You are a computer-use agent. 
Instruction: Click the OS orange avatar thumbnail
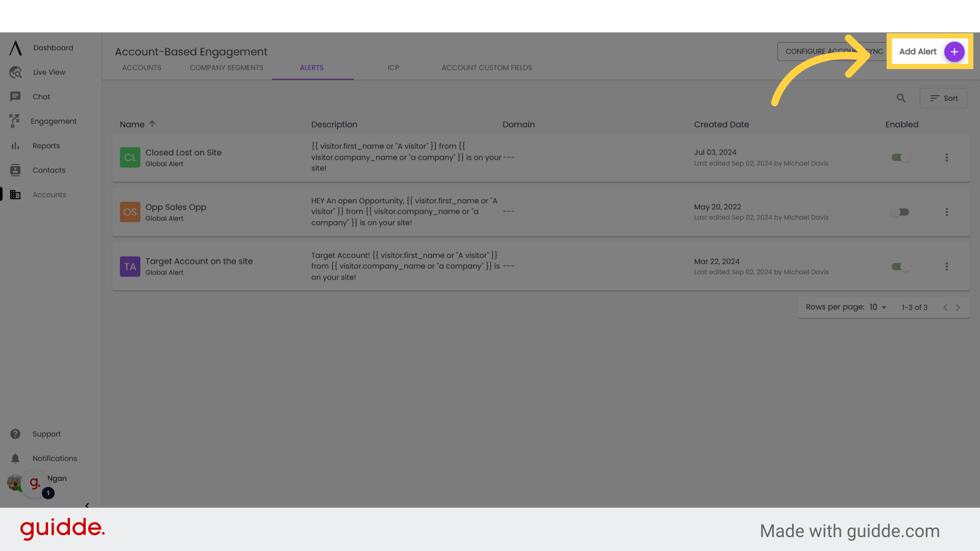[x=130, y=212]
